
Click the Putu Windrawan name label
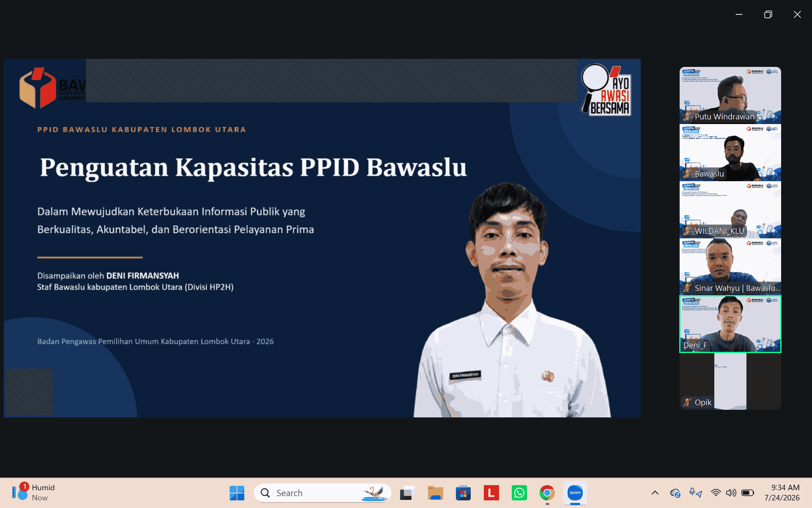[x=724, y=116]
